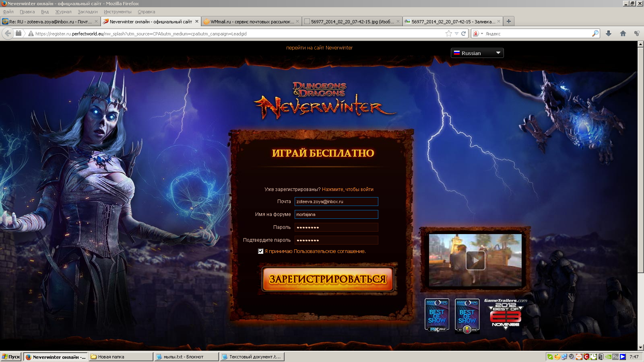Click the PAX 2012 Best of Show badge
This screenshot has width=644, height=362.
[x=437, y=316]
